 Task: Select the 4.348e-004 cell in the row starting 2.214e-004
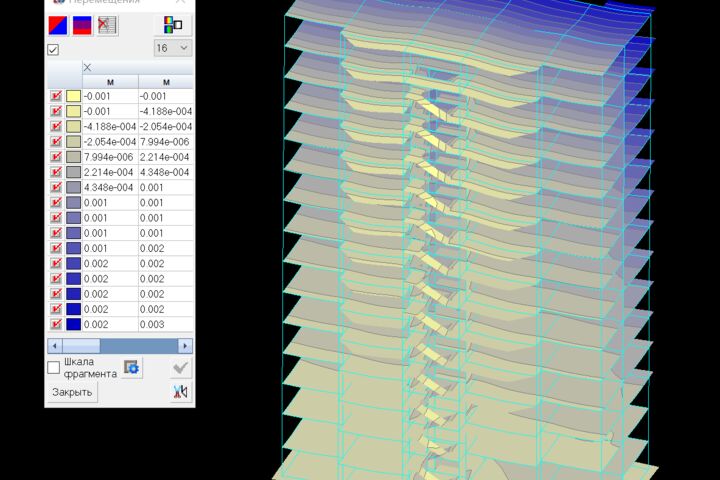click(x=165, y=172)
